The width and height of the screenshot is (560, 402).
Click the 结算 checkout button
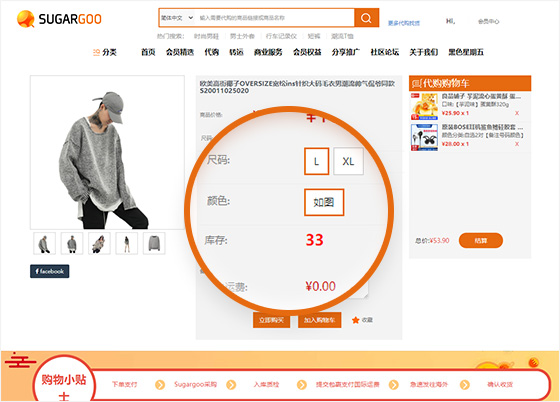pos(481,241)
